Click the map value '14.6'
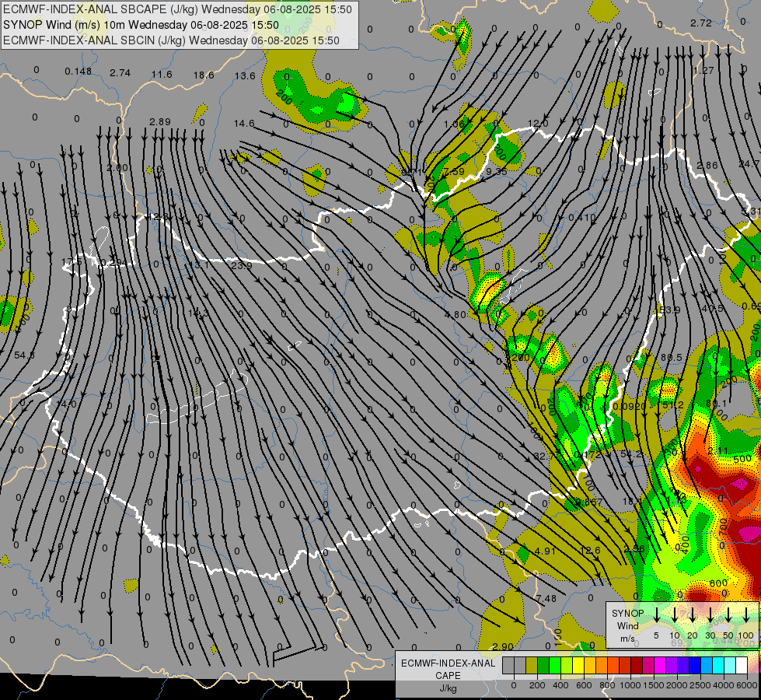Screen dimensions: 761x700 coord(244,124)
